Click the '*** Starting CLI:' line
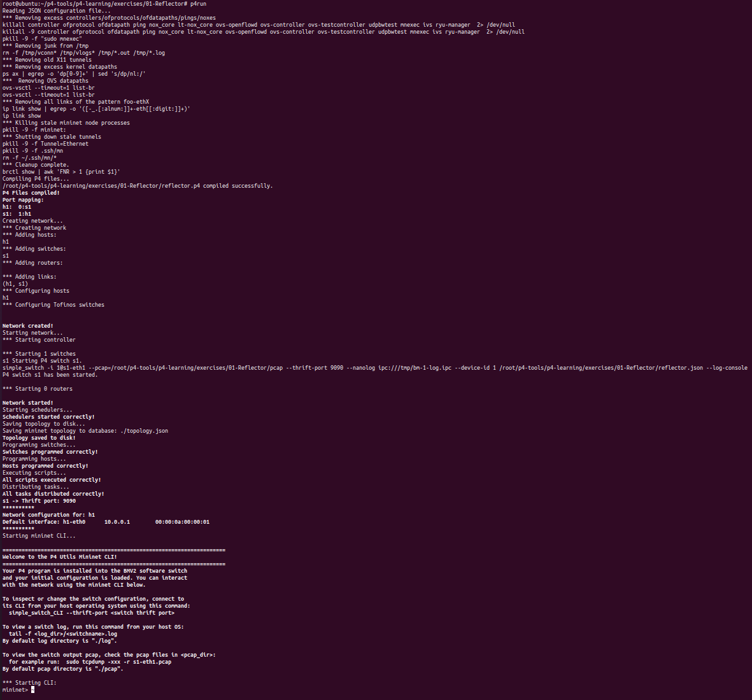This screenshot has width=752, height=700. pos(29,683)
